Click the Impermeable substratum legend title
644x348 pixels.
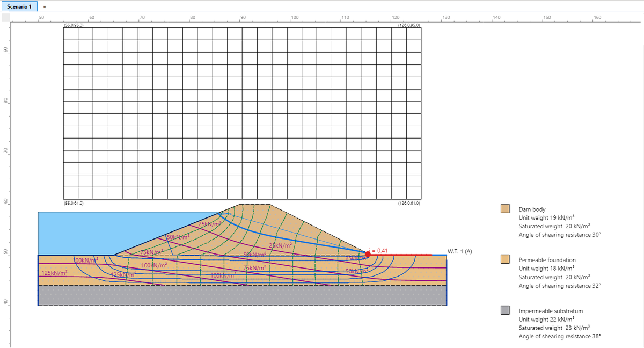click(551, 310)
